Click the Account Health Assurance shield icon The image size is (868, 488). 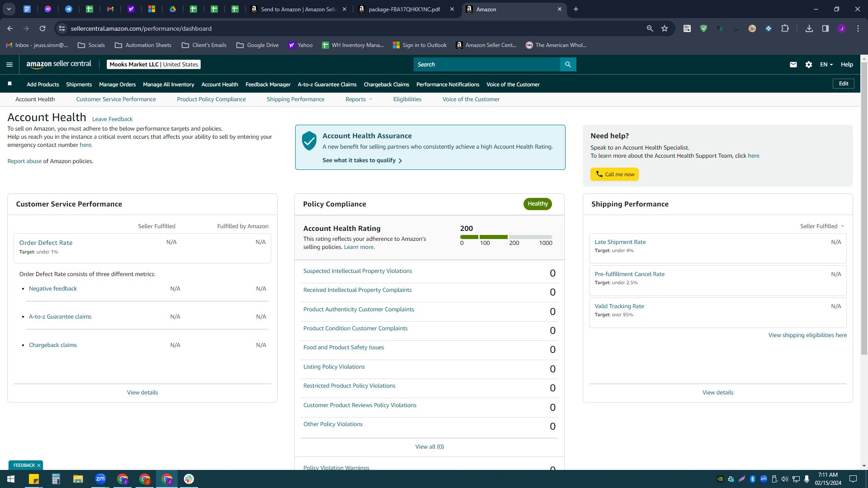(x=309, y=141)
